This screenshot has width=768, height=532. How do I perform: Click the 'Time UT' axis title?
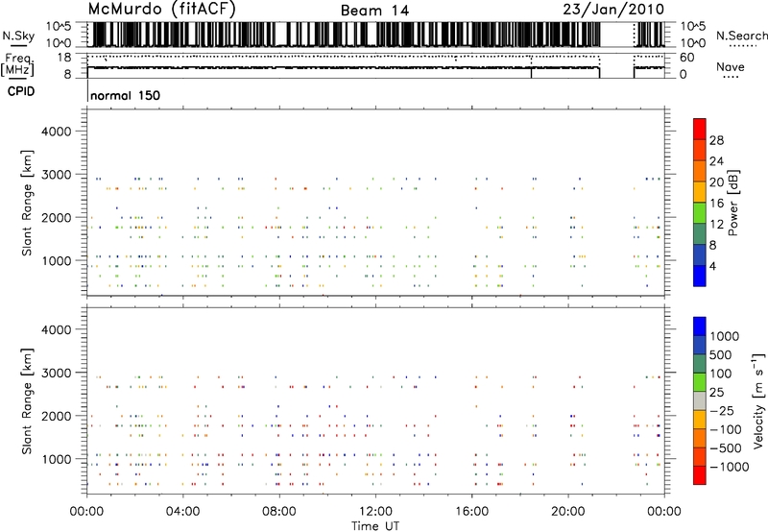point(375,526)
